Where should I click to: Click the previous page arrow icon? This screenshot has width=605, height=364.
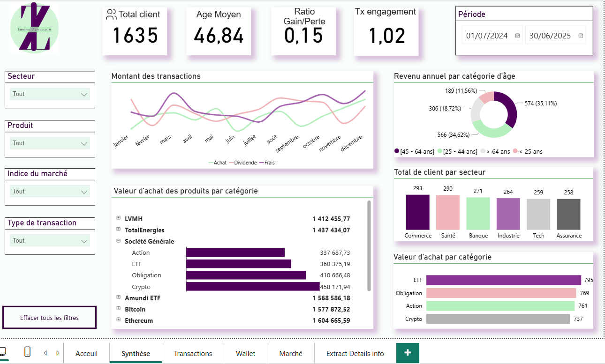(45, 353)
